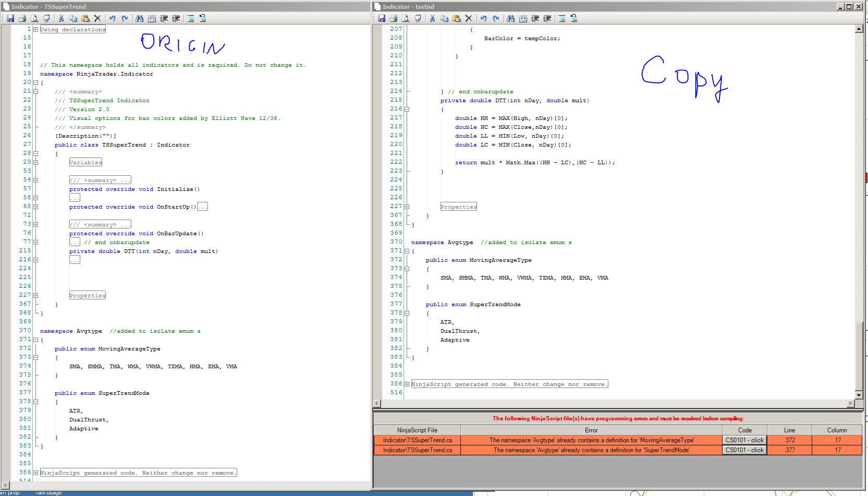Click the Delete X icon in tsstnd toolbar
868x496 pixels.
click(469, 18)
